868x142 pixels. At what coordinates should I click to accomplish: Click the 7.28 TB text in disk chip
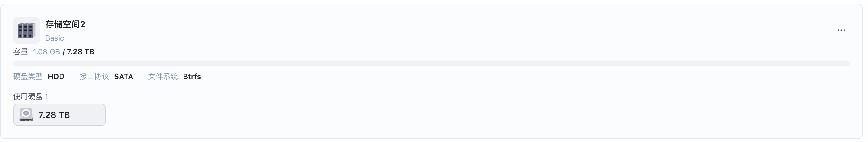(54, 115)
